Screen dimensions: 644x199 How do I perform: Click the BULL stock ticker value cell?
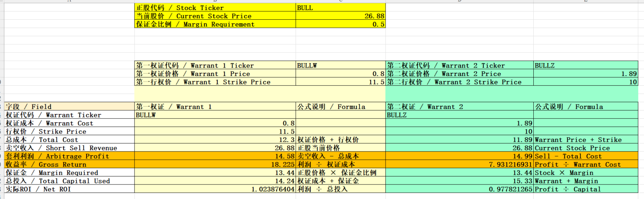(x=341, y=8)
